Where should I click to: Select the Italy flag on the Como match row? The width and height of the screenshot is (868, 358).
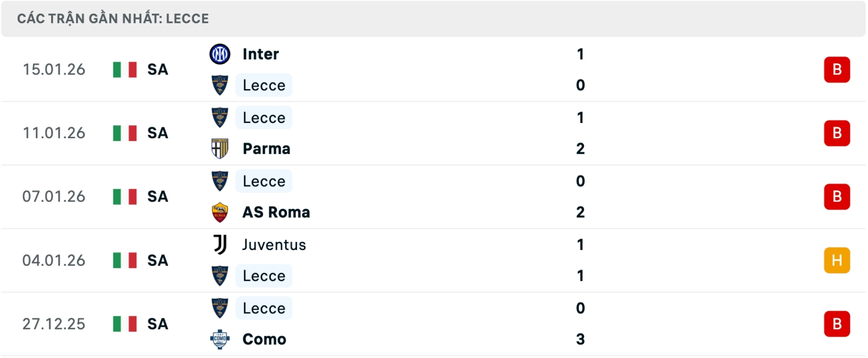point(125,324)
